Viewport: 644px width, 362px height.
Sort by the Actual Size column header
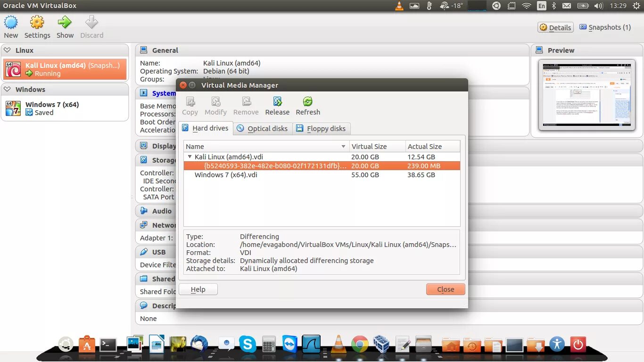tap(432, 147)
